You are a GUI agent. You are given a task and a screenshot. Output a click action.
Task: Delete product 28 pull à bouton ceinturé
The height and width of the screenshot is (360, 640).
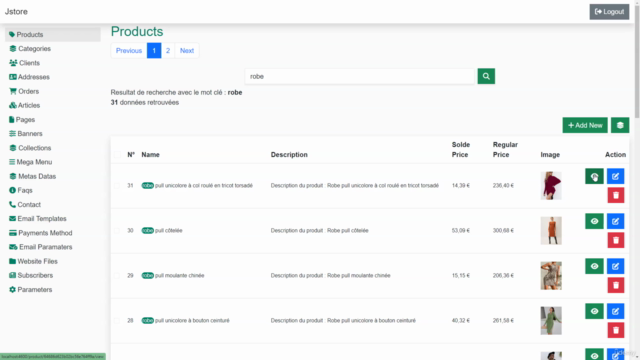(616, 330)
